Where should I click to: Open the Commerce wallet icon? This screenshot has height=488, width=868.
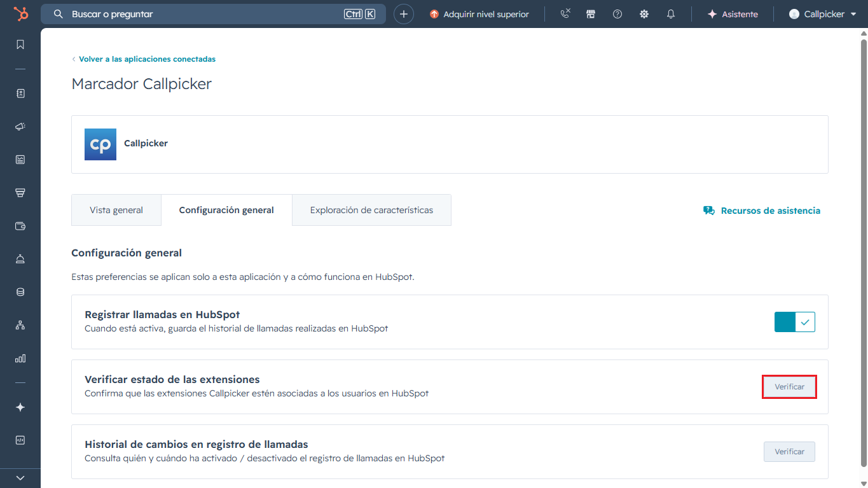(20, 226)
